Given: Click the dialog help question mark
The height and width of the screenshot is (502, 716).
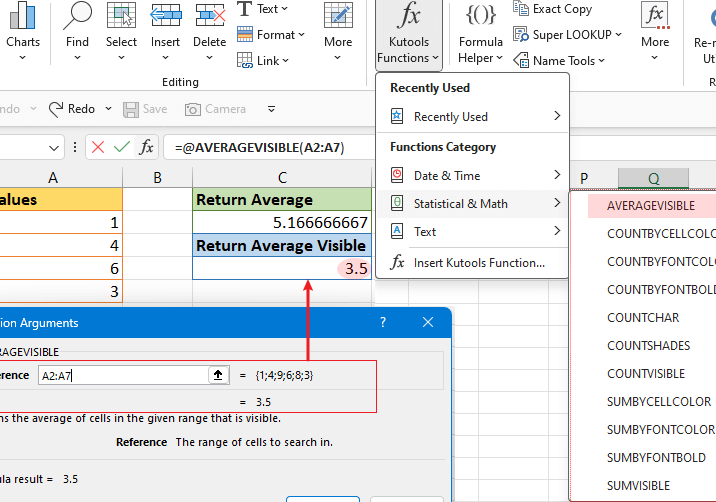Looking at the screenshot, I should (x=383, y=322).
